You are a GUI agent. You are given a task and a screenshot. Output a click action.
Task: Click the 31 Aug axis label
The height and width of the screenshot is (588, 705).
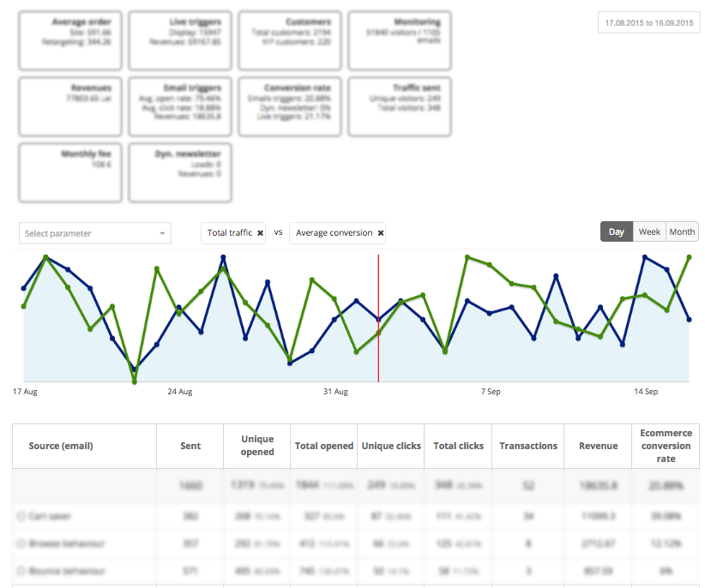click(335, 391)
